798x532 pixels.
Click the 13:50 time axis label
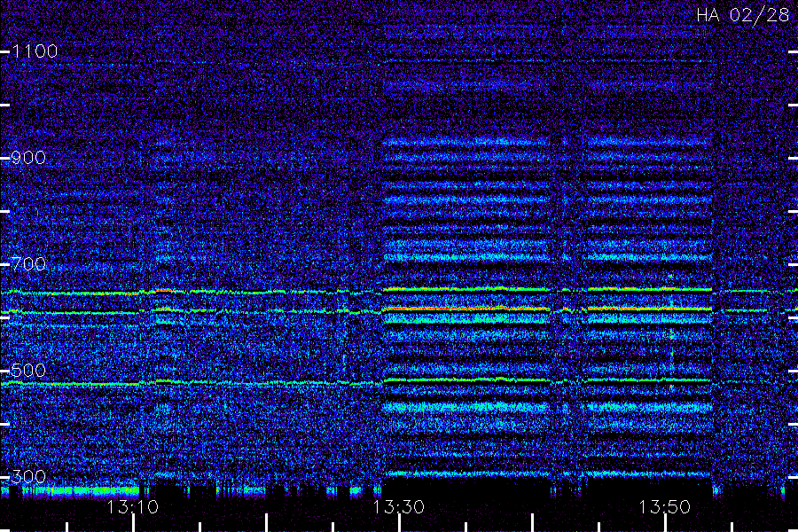[x=665, y=506]
